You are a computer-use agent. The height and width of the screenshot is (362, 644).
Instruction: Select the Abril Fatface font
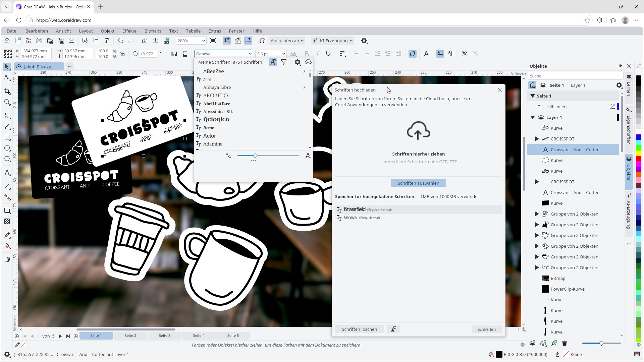217,104
